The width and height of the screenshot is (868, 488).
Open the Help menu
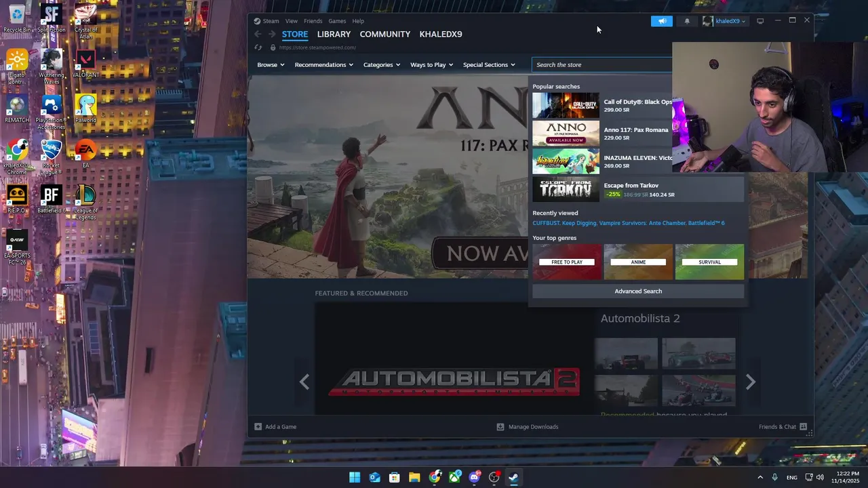click(358, 21)
